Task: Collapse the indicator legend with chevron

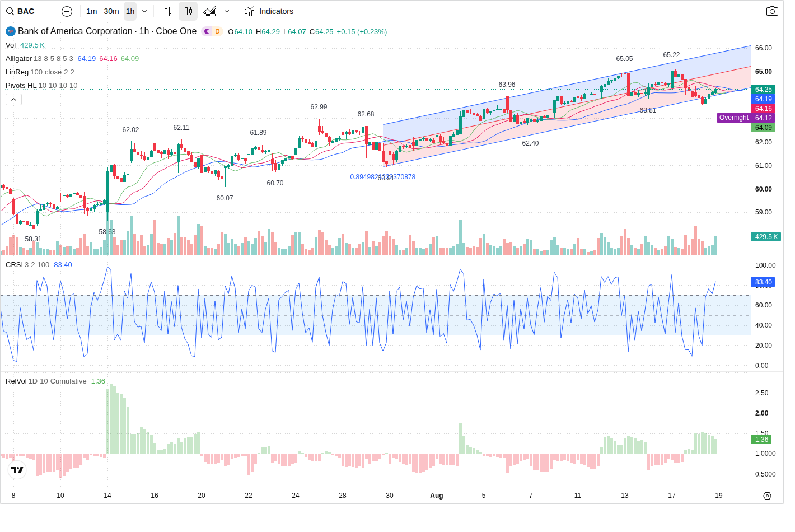Action: point(13,100)
